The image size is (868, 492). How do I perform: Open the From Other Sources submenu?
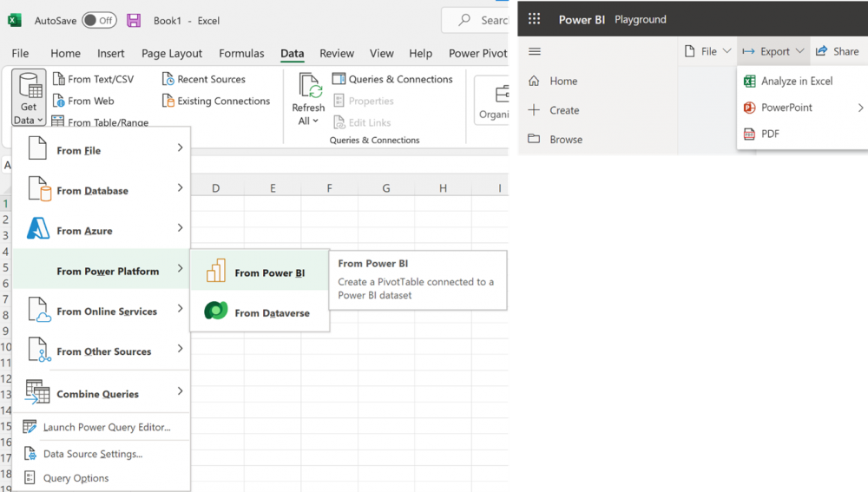[102, 351]
